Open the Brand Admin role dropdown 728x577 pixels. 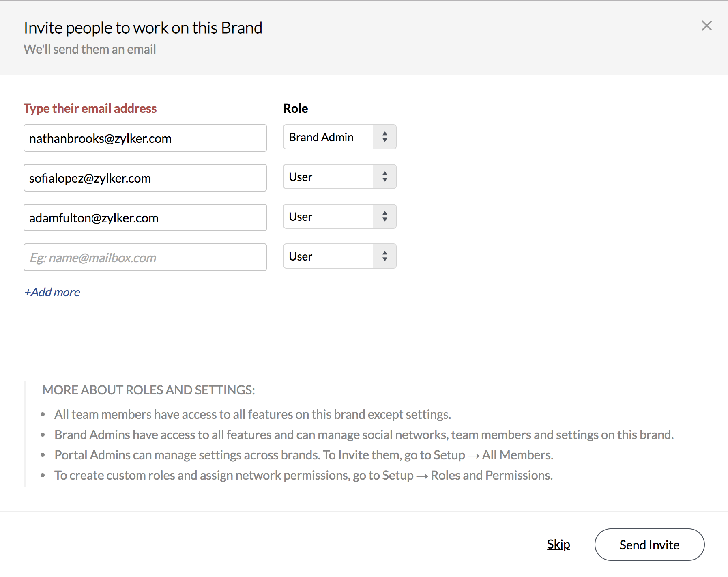click(x=329, y=137)
